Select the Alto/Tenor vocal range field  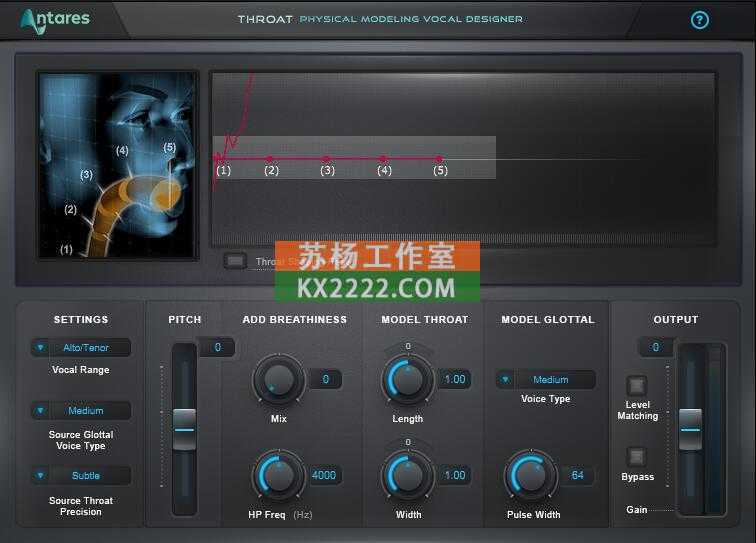click(86, 347)
